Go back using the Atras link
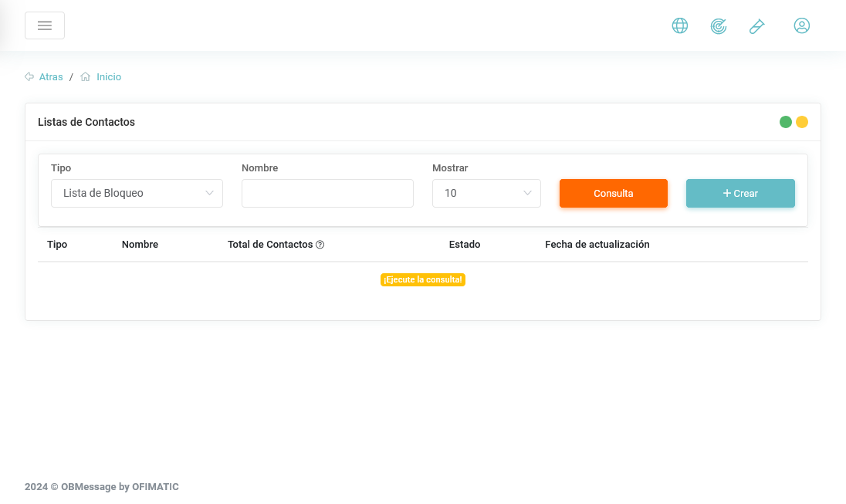Screen dimensions: 846x504 tap(51, 77)
